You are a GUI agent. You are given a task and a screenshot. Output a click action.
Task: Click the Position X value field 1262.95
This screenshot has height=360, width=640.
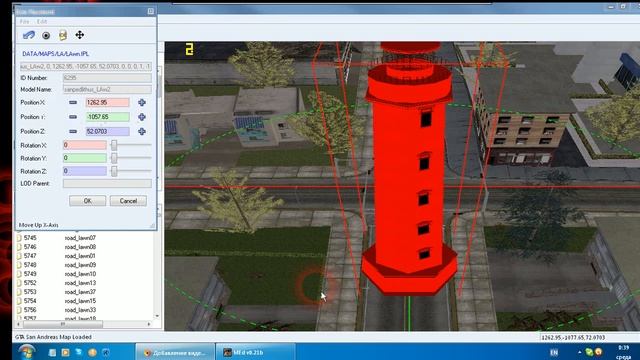click(107, 102)
